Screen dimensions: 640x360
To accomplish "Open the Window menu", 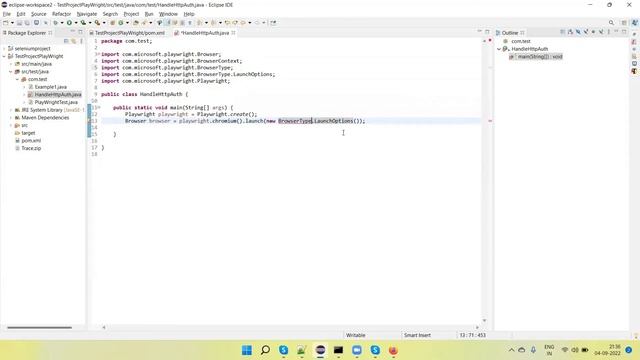I will (x=168, y=14).
